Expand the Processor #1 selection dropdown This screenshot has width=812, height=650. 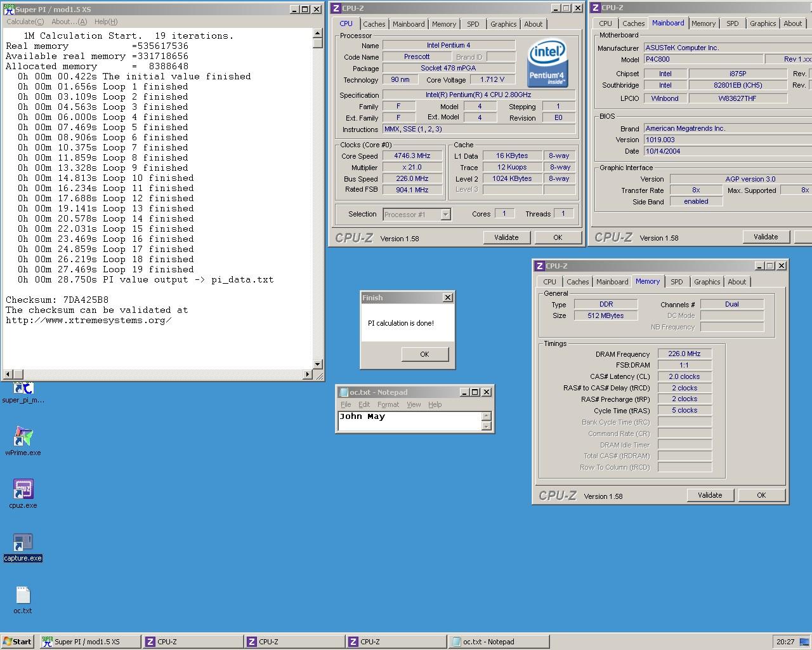[x=445, y=215]
